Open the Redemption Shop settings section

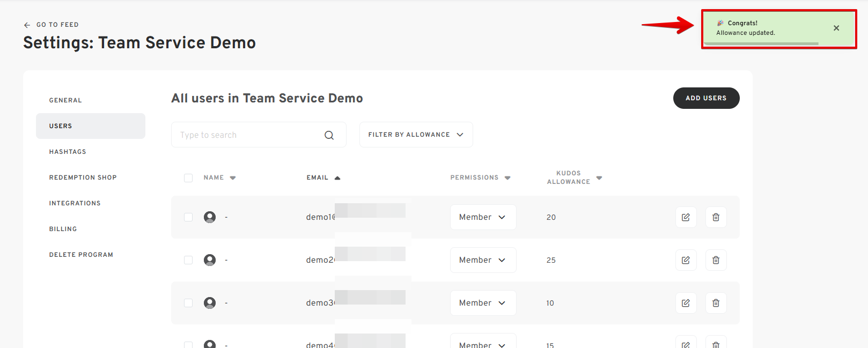[83, 177]
